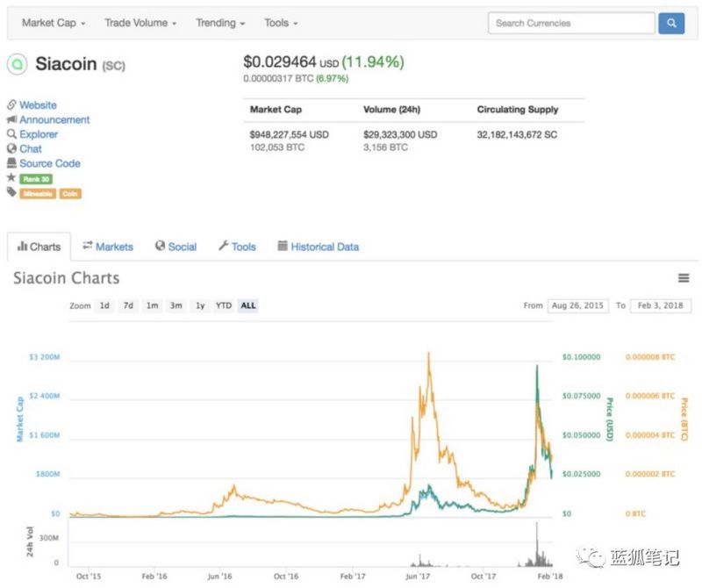Screen dimensions: 702x588
Task: Set chart zoom to 7d
Action: [128, 305]
